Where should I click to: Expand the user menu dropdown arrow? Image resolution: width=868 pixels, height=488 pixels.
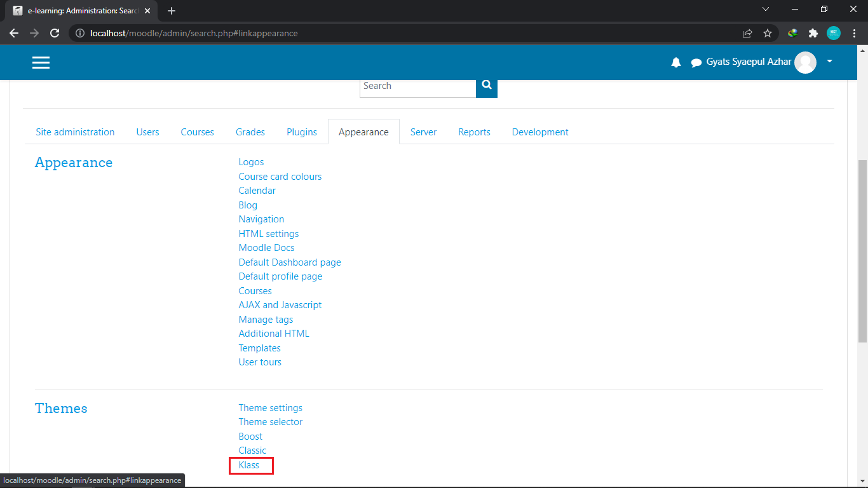point(829,62)
